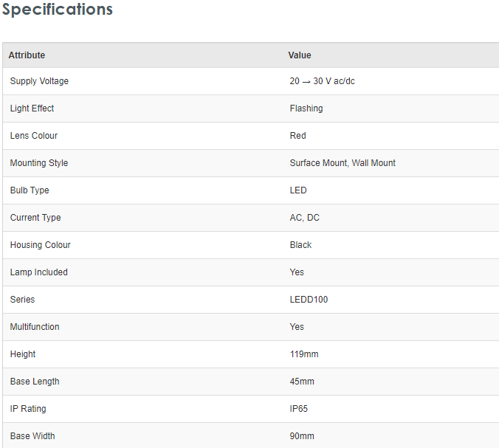Image resolution: width=499 pixels, height=448 pixels.
Task: Click the IP65 rating value
Action: pyautogui.click(x=300, y=409)
